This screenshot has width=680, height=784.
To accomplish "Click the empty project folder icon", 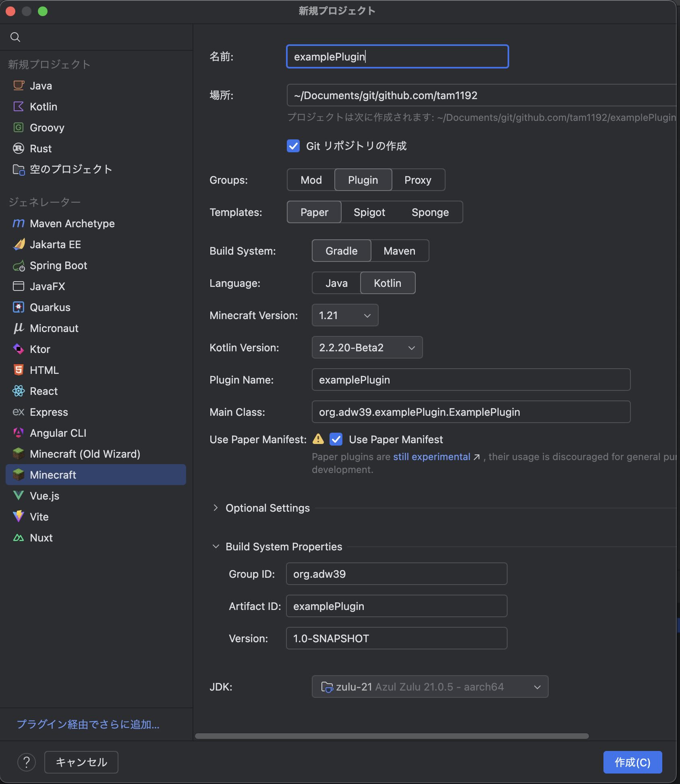I will (19, 169).
